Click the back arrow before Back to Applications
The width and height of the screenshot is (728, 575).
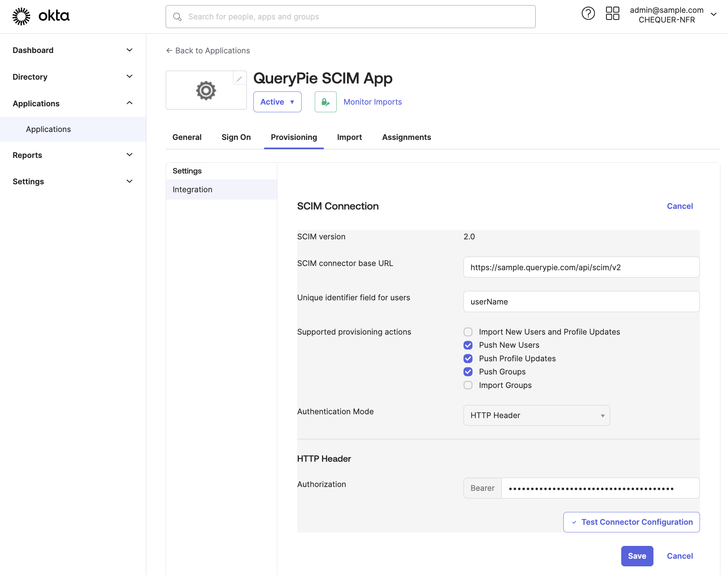tap(169, 51)
